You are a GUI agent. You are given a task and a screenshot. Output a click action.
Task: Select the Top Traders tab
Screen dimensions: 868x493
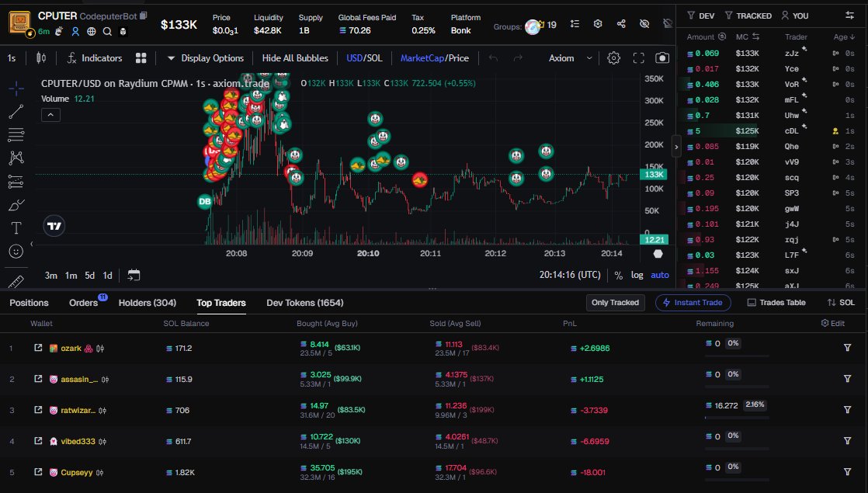(x=220, y=303)
